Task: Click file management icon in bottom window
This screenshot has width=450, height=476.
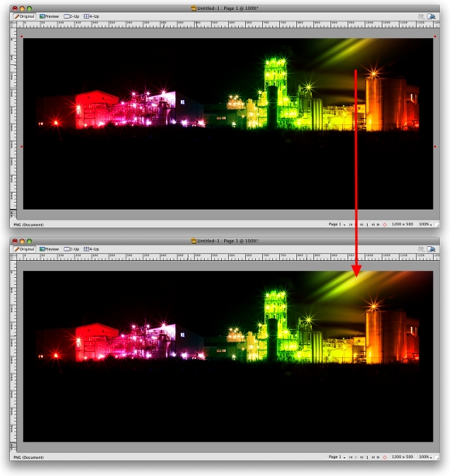Action: click(421, 249)
